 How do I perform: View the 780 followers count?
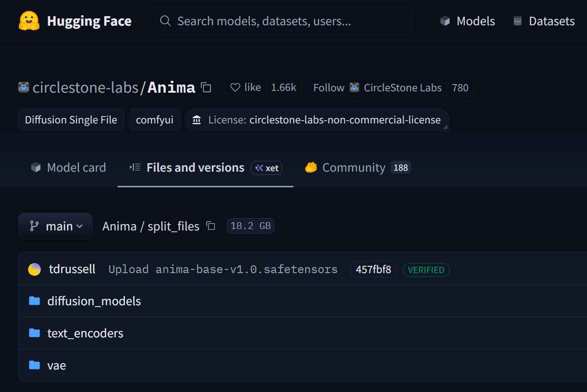click(x=460, y=88)
